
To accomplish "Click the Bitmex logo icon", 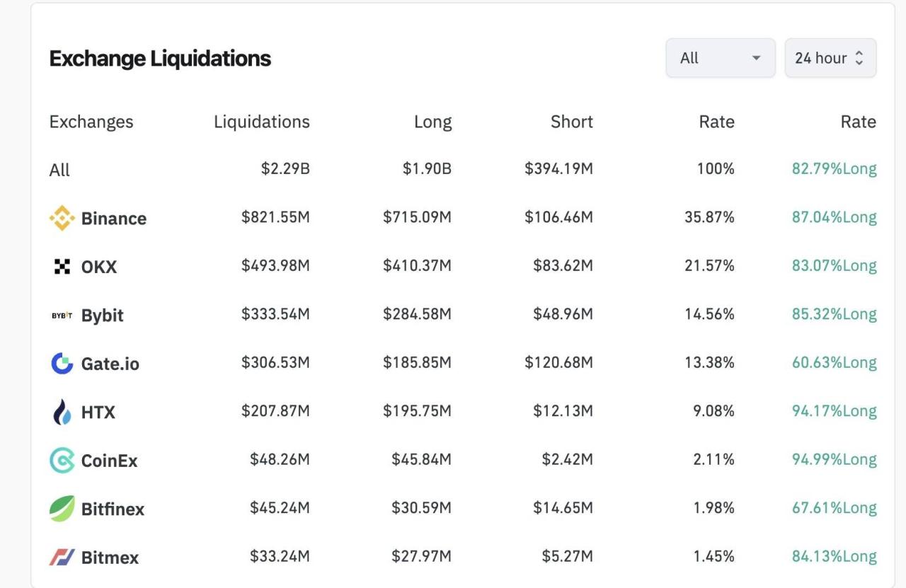I will tap(62, 558).
